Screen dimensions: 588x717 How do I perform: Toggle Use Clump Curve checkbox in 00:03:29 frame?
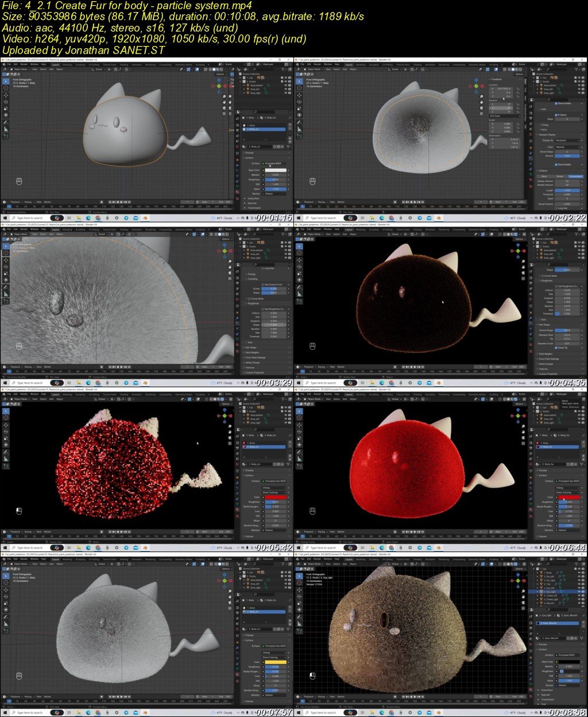coord(262,284)
